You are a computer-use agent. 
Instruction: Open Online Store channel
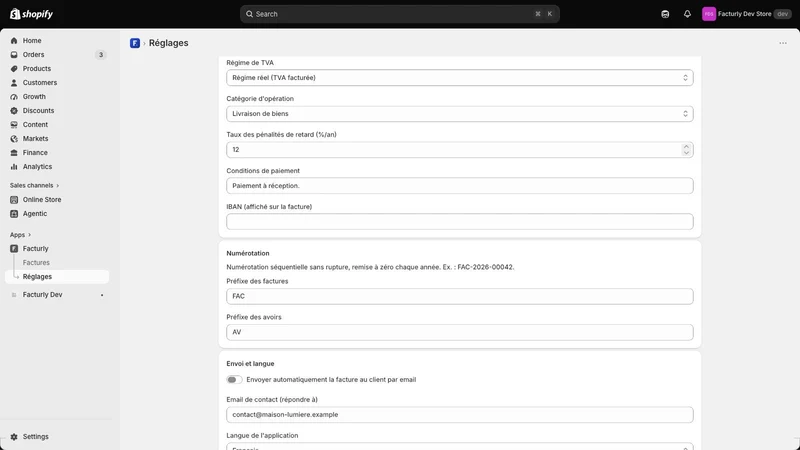point(42,199)
